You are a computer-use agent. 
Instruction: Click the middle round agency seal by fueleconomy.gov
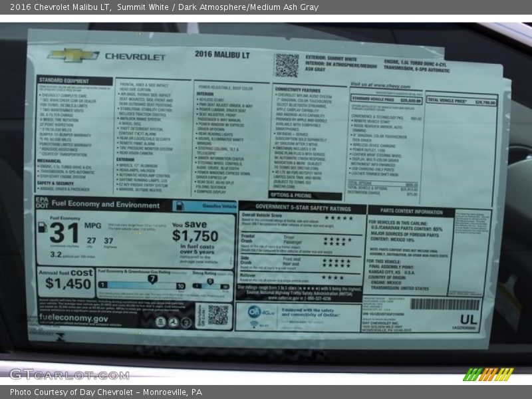point(174,322)
